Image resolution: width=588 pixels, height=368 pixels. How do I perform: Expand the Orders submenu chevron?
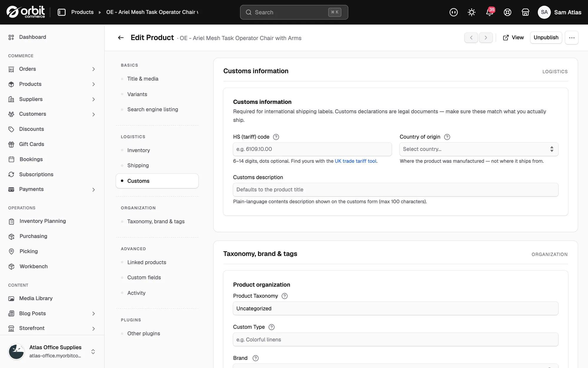(x=93, y=69)
